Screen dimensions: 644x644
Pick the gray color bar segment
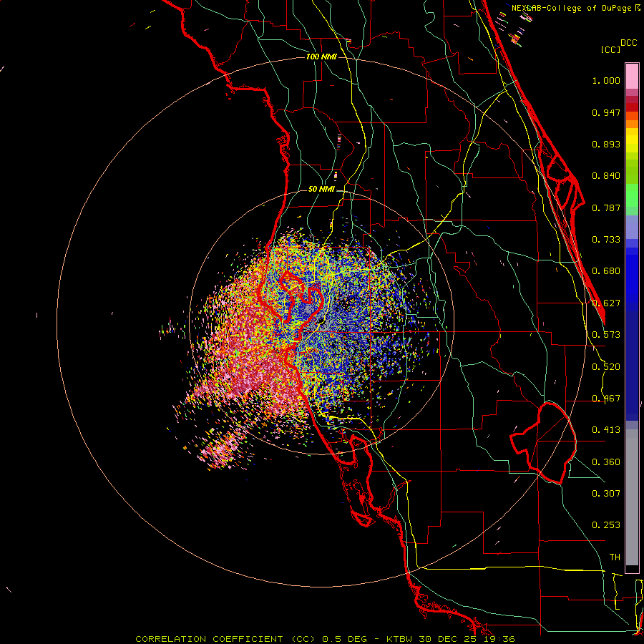pos(632,497)
